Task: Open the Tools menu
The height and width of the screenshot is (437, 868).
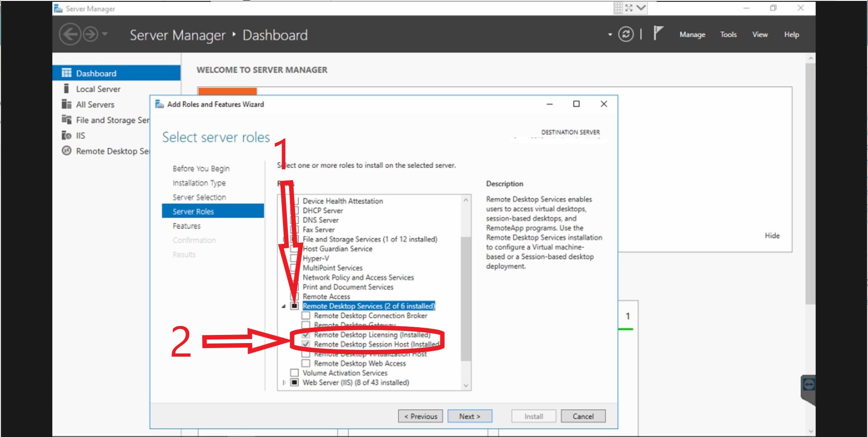Action: pos(728,34)
